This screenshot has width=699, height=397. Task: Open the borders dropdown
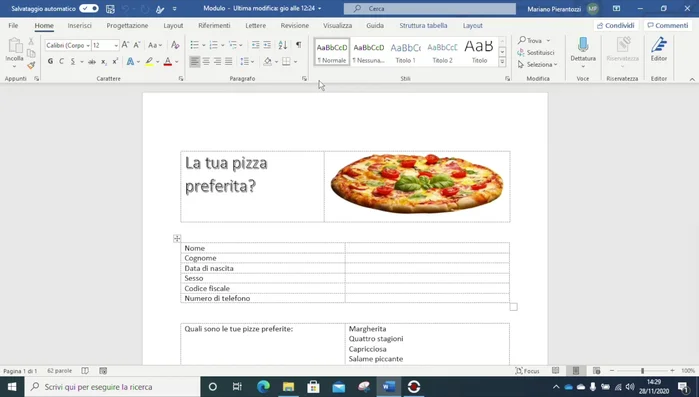coord(295,61)
